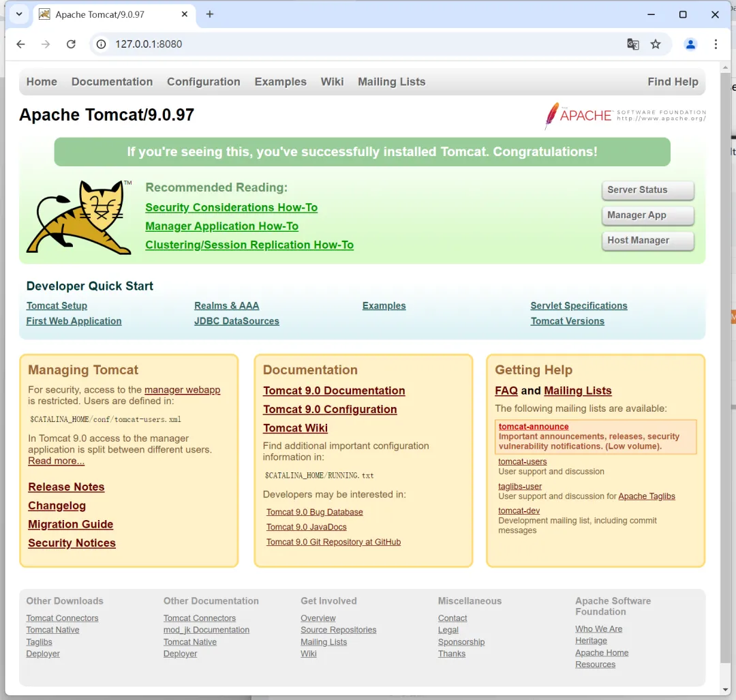Open the tomcat-users mailing list link

click(x=523, y=461)
